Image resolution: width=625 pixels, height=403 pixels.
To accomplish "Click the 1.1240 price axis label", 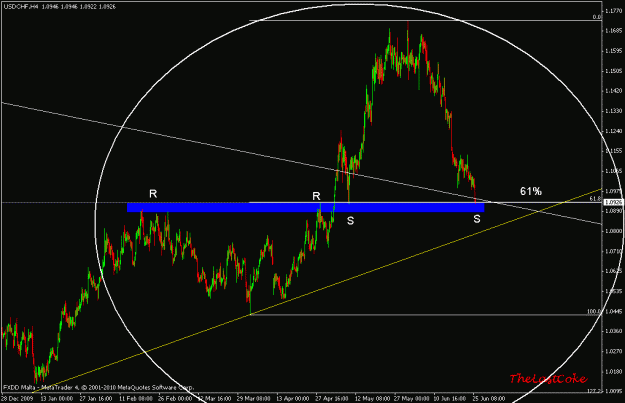I will [613, 131].
